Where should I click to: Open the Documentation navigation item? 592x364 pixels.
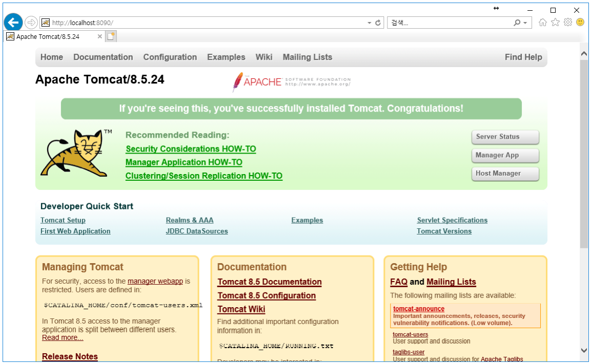pos(103,57)
